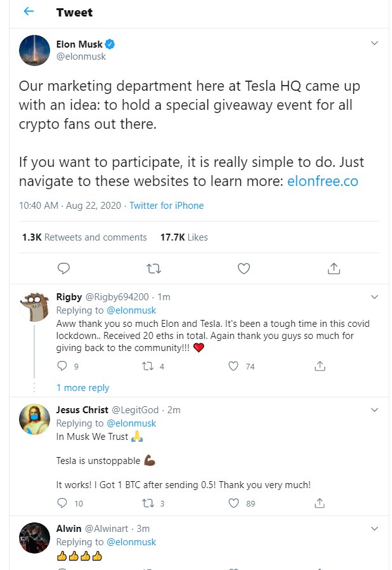This screenshot has width=392, height=570.
Task: Open options chevron on Rigby's reply
Action: (x=374, y=297)
